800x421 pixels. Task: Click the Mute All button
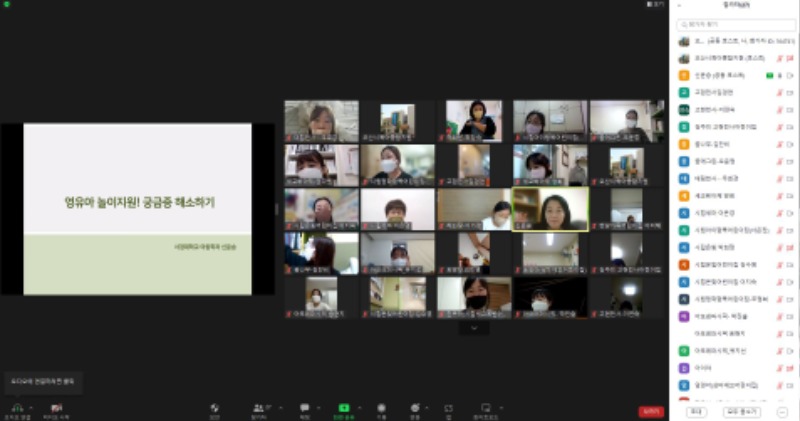pyautogui.click(x=742, y=411)
